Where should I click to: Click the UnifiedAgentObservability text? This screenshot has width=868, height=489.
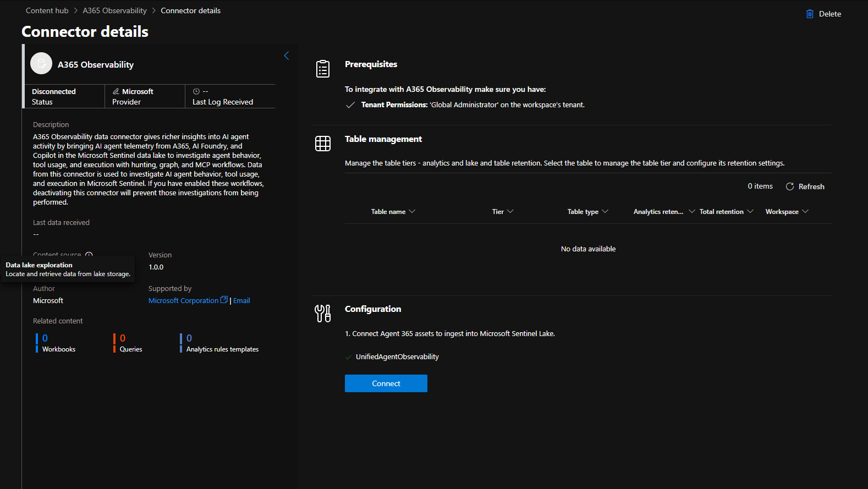coord(397,357)
